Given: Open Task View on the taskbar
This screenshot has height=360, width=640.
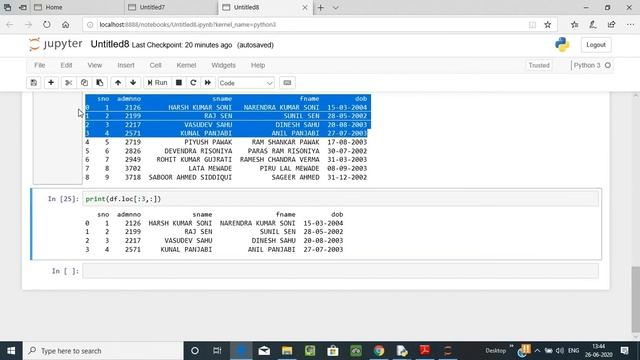Looking at the screenshot, I should coord(217,351).
